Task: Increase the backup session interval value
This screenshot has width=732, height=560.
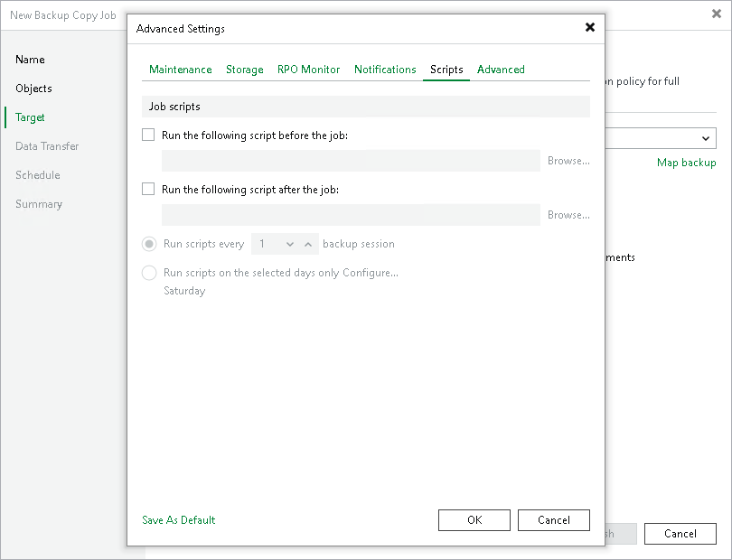Action: coord(308,244)
